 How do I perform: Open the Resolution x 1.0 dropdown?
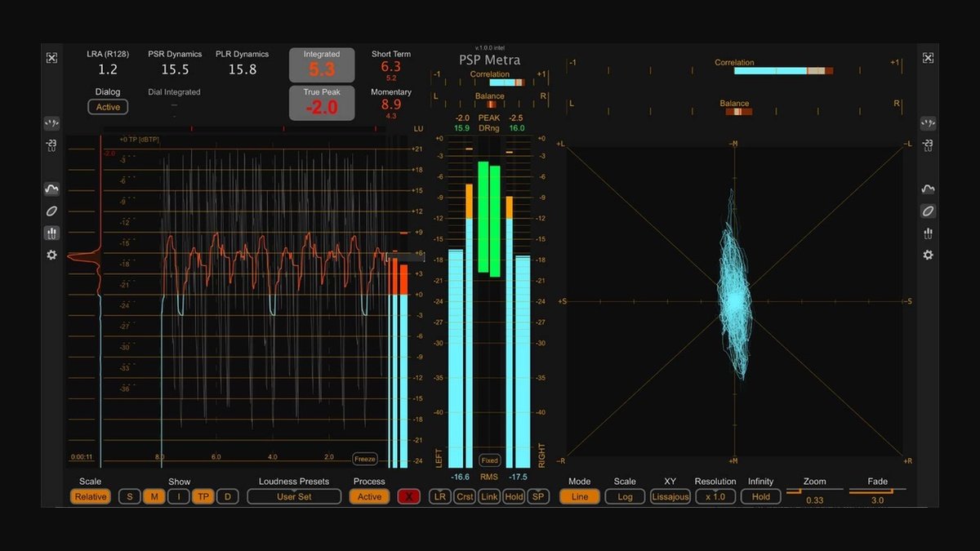click(x=715, y=496)
